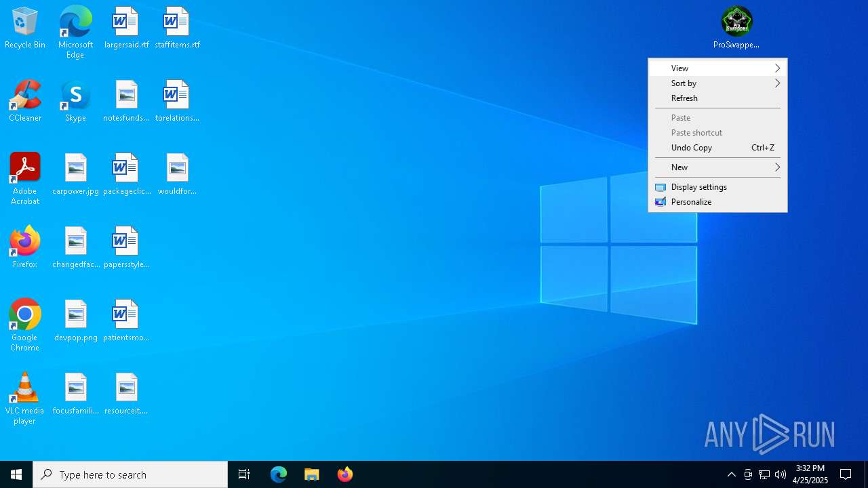Screen dimensions: 868x488
Task: Open the notification Action Center
Action: [846, 474]
